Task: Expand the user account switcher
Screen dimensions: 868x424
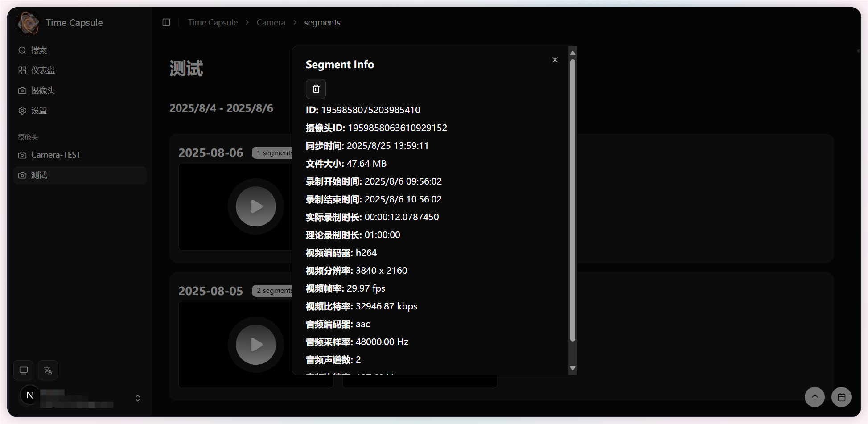Action: 137,398
